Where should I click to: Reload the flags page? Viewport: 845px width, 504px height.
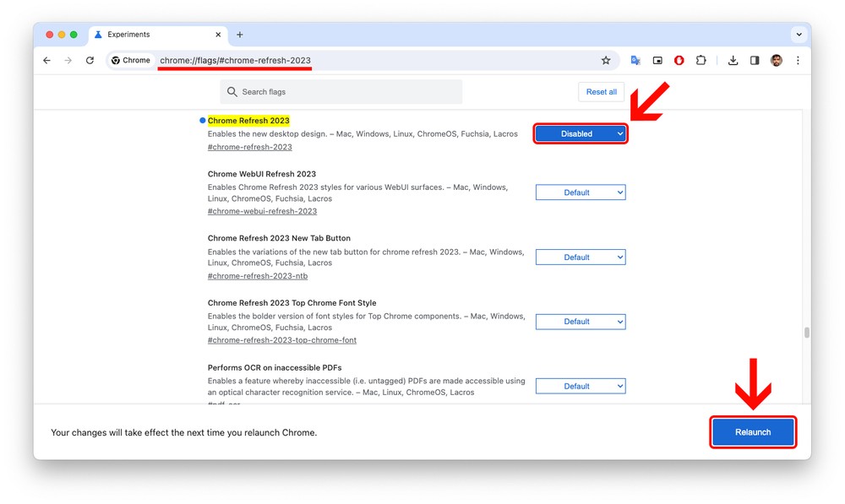(x=90, y=60)
